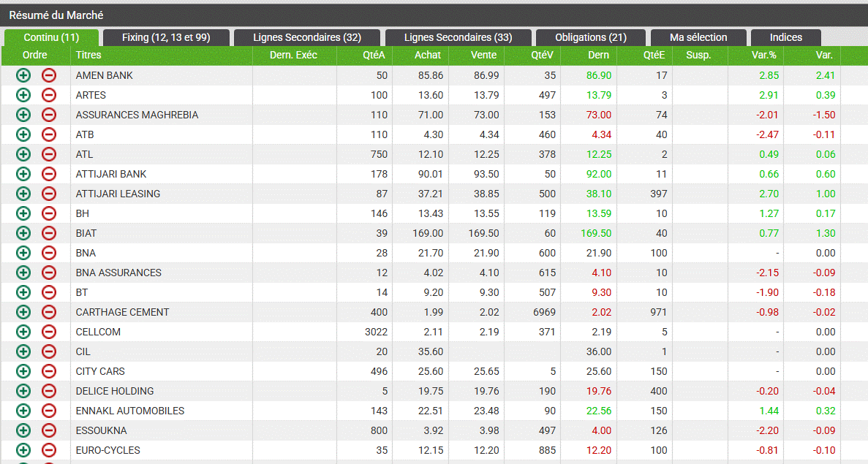Click the red minus icon for ATB
868x464 pixels.
click(x=49, y=134)
